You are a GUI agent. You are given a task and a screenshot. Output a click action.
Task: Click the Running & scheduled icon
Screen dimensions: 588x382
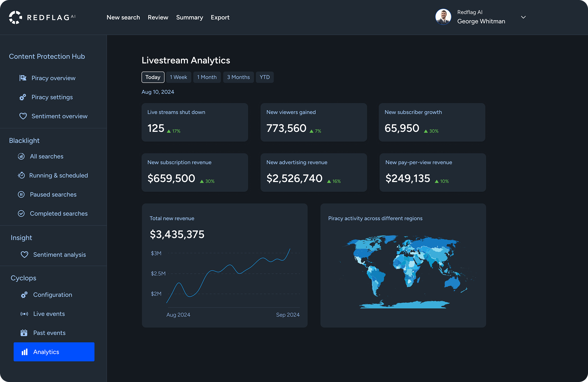21,176
